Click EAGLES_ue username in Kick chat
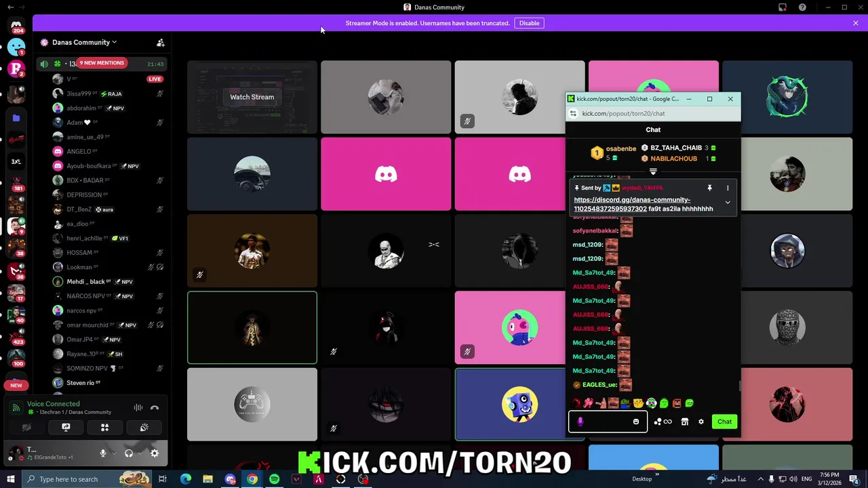 coord(599,385)
